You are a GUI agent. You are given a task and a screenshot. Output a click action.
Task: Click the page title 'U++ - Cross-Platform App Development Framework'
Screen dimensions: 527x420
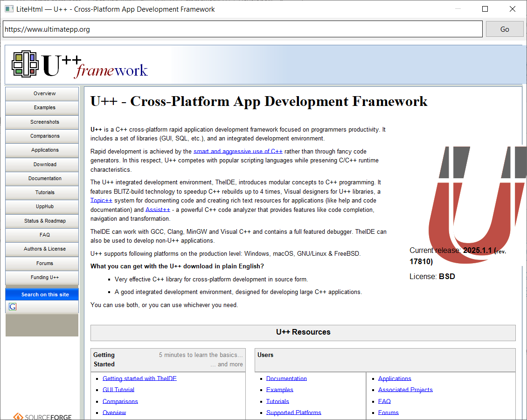[x=259, y=102]
